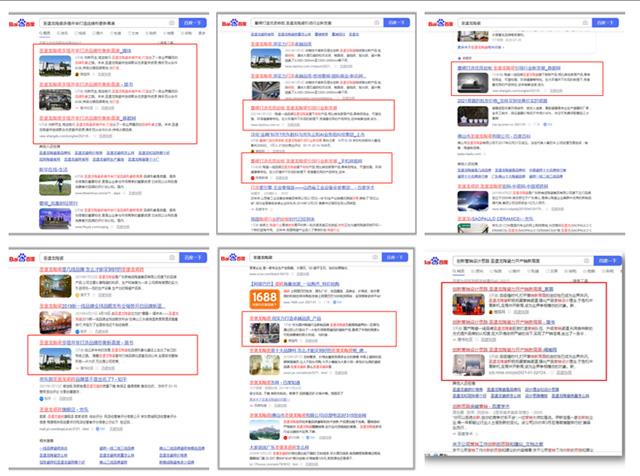Open the result title above the bedroom thumbnail
640x476 pixels.
(x=504, y=350)
